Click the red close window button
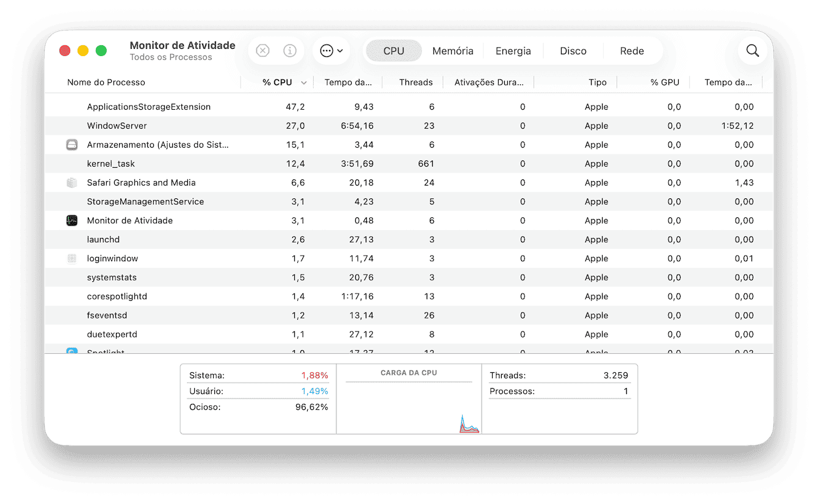 point(65,51)
